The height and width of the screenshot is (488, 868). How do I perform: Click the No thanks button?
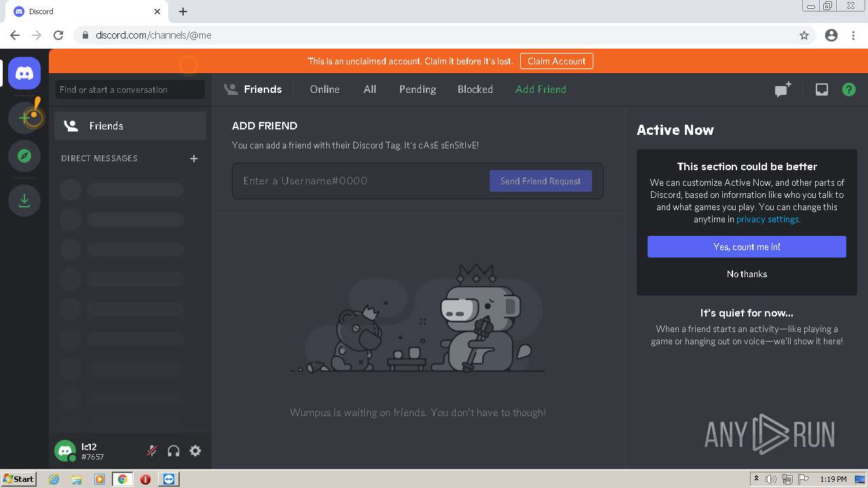tap(747, 274)
